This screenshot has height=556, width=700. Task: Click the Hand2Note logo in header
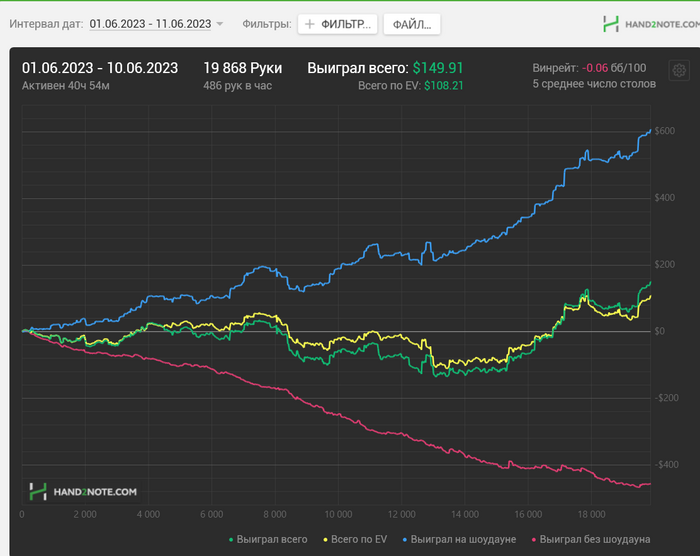coord(651,24)
